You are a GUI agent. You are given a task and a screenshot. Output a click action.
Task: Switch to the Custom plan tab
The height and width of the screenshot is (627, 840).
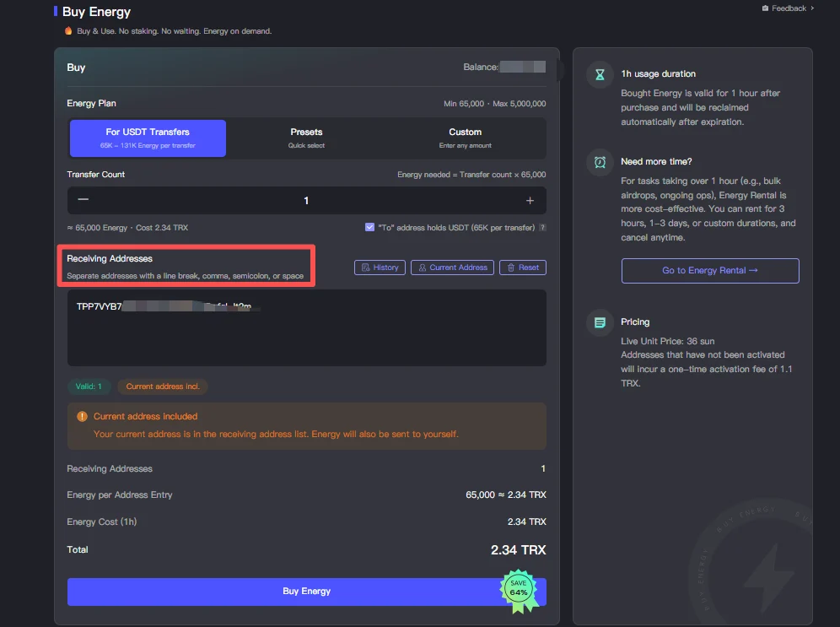[x=465, y=138]
